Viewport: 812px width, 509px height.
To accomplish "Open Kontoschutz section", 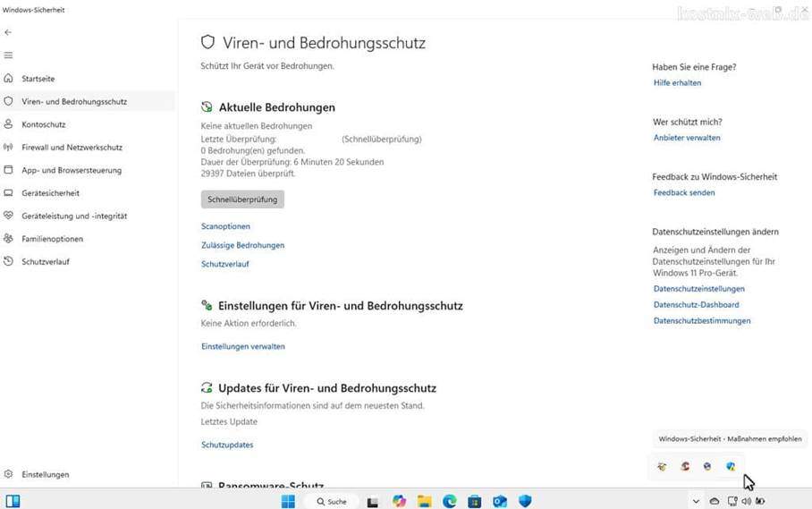I will (x=44, y=124).
